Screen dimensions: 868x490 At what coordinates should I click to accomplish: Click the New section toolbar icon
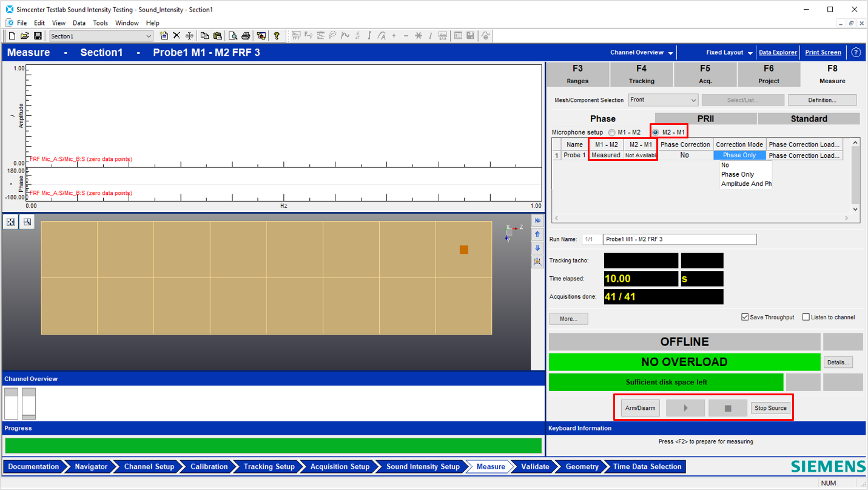click(164, 36)
